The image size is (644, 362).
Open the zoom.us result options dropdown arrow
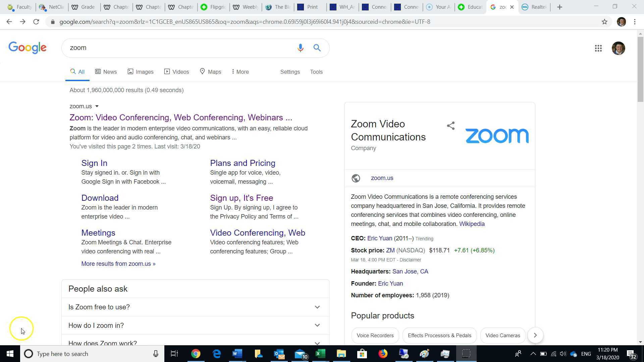tap(97, 106)
